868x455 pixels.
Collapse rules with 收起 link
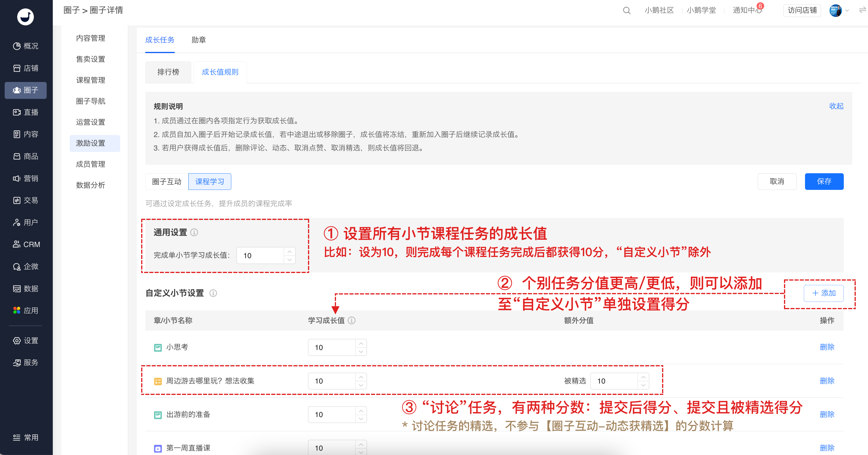point(836,106)
